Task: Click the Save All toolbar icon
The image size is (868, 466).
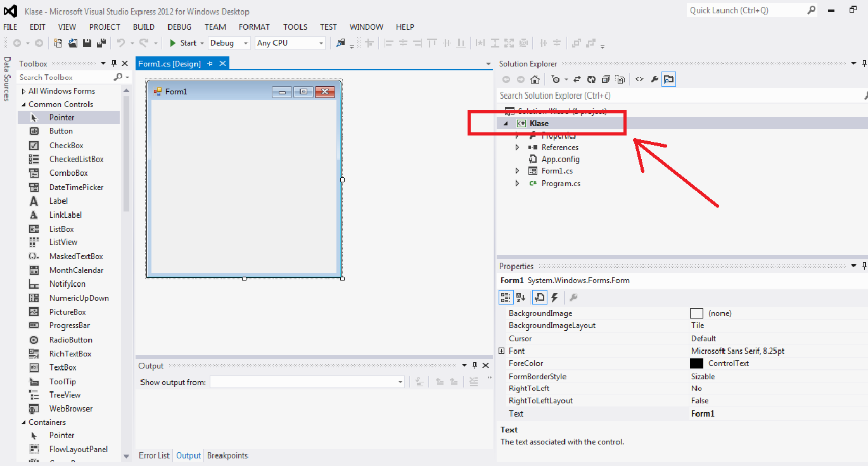Action: [101, 43]
